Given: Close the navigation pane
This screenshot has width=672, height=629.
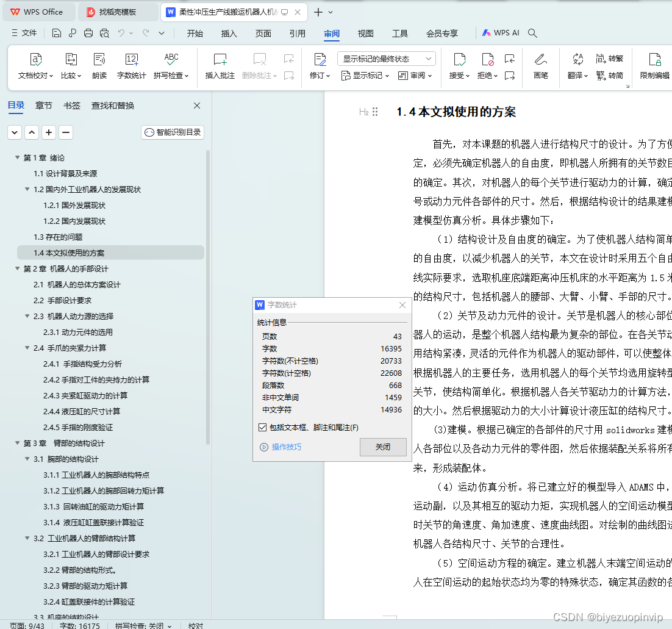Looking at the screenshot, I should [197, 106].
